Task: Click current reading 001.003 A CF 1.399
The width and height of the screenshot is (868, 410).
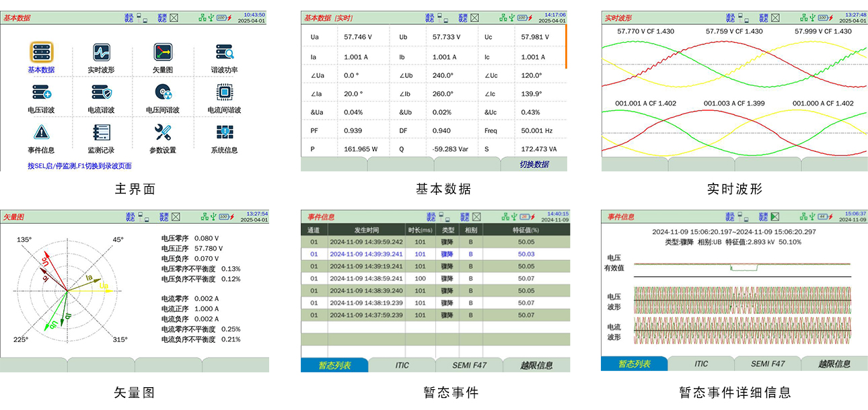Action: pos(734,104)
